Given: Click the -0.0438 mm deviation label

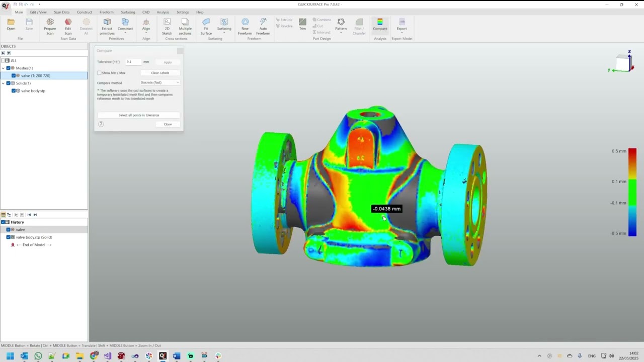Looking at the screenshot, I should tap(386, 209).
